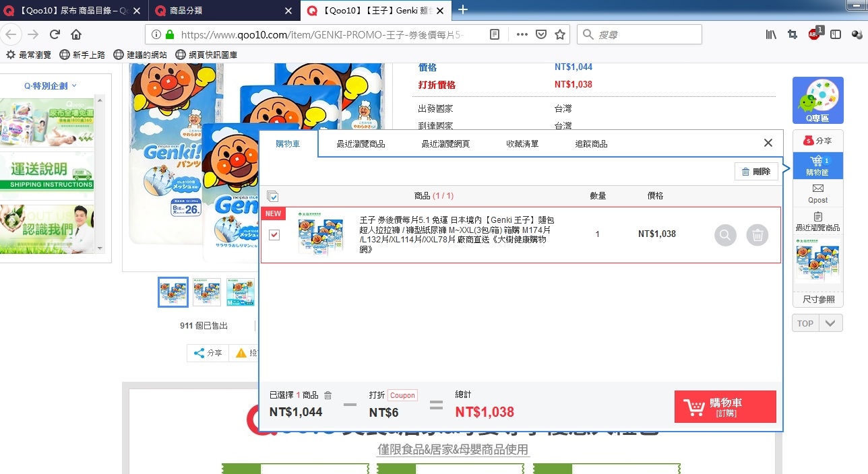Reload the current page

(55, 34)
